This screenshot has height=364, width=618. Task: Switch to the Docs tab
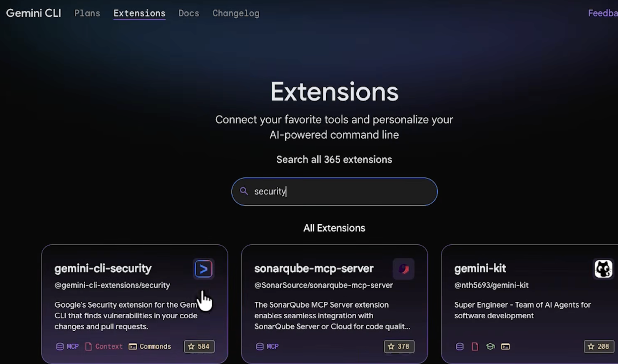tap(189, 13)
